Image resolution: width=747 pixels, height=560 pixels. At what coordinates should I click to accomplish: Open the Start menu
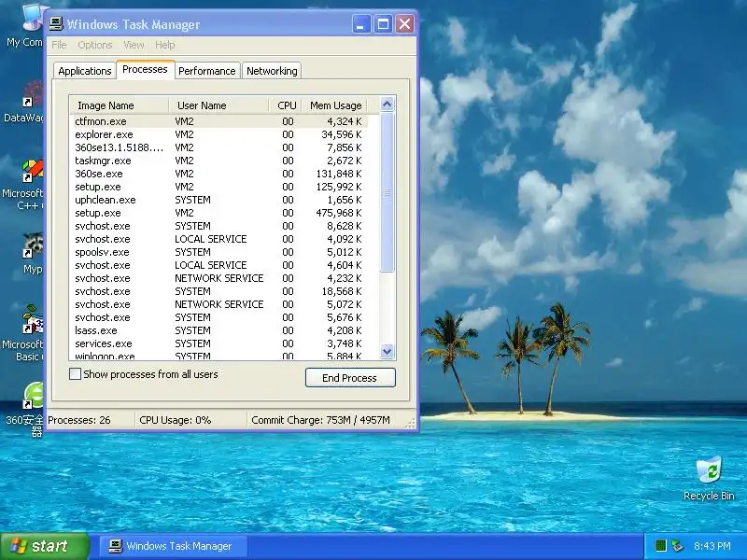coord(45,546)
